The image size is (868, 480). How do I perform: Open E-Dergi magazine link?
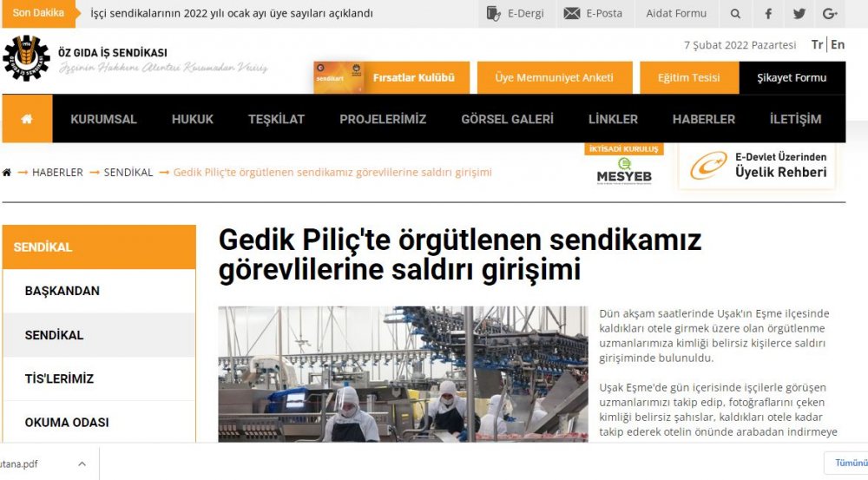pos(515,13)
